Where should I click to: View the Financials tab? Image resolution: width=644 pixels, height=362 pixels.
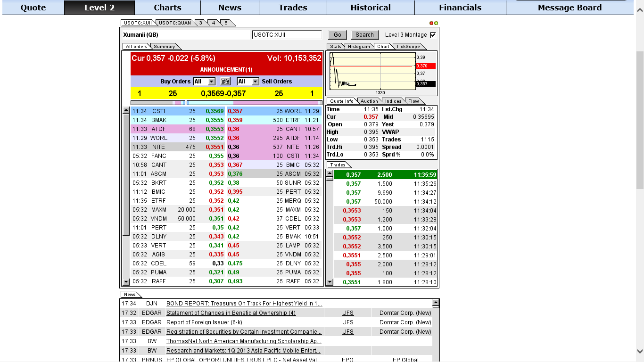pyautogui.click(x=460, y=8)
